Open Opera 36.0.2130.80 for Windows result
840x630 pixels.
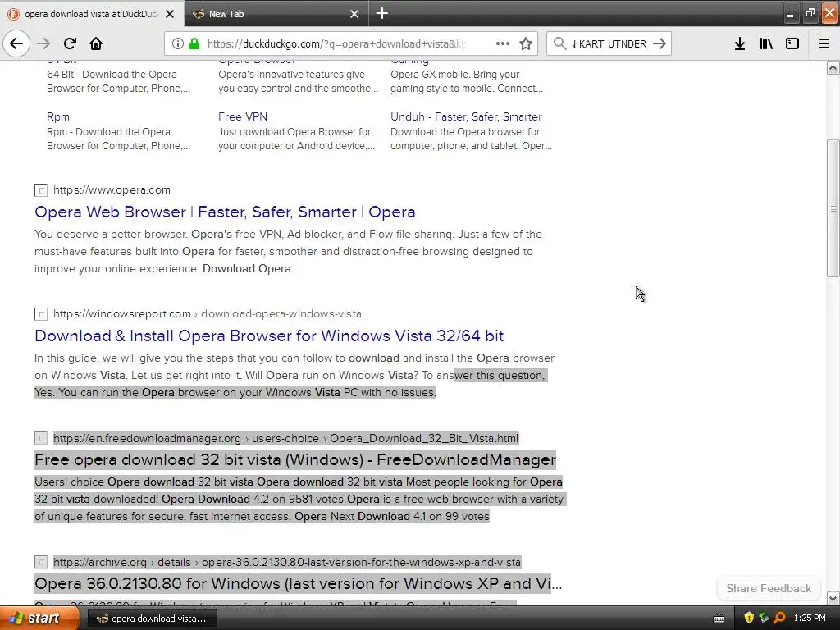[299, 583]
